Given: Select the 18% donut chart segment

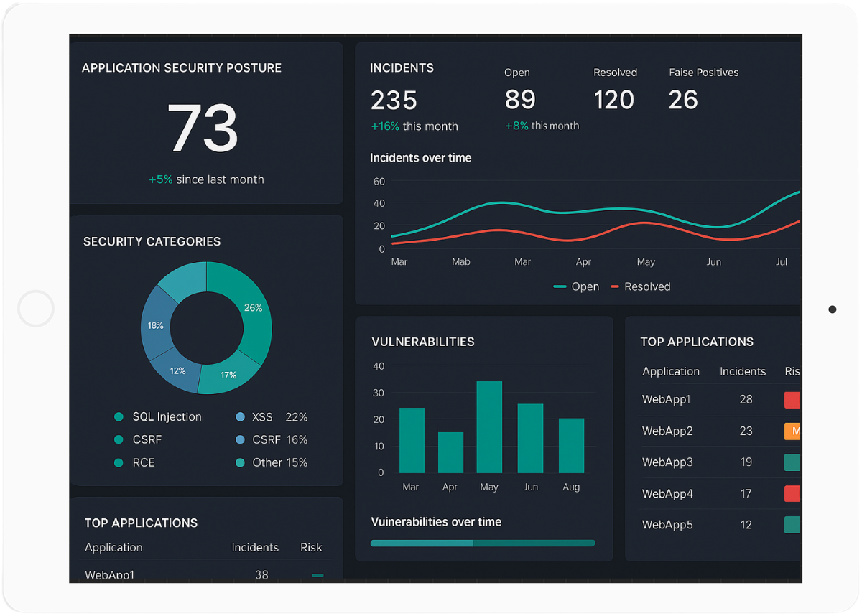Looking at the screenshot, I should [156, 327].
